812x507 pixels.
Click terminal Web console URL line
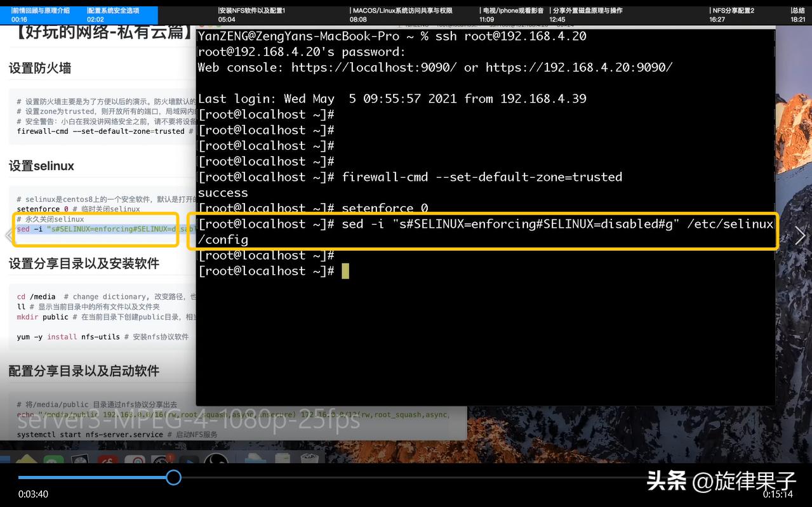tap(435, 67)
